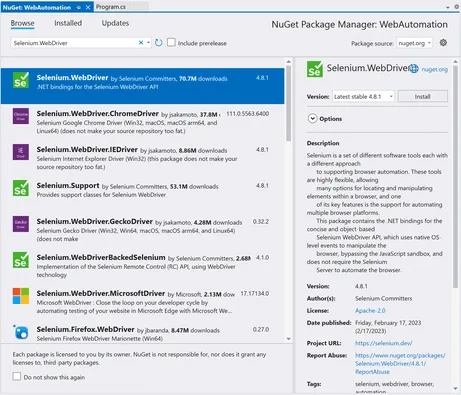Image resolution: width=461 pixels, height=395 pixels.
Task: Click the Install button
Action: [x=423, y=96]
